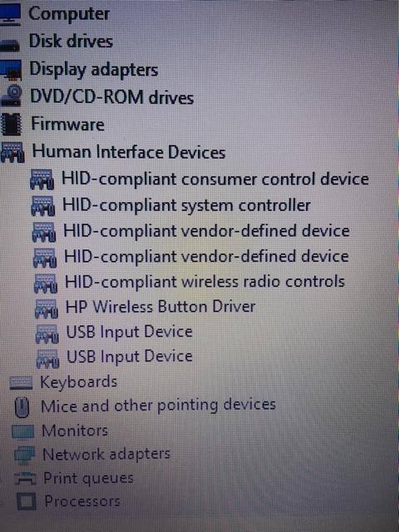Click the Computer category icon
Image resolution: width=399 pixels, height=532 pixels.
point(9,14)
